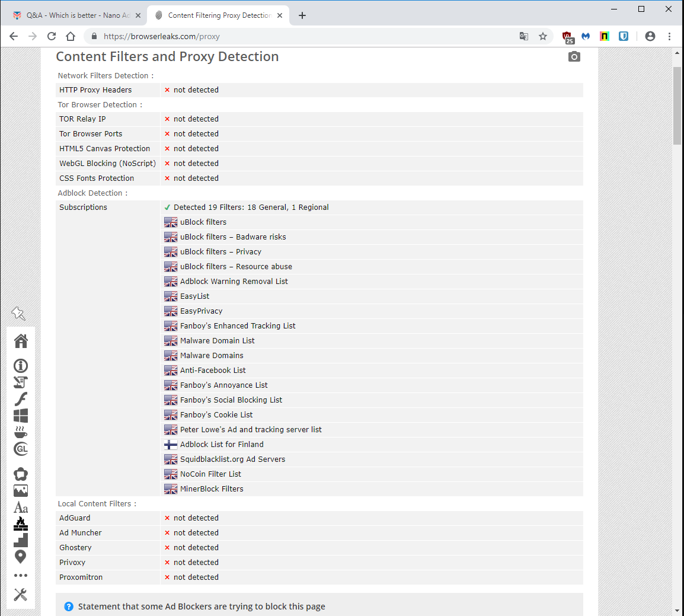Click the Fanboy's Enhanced Tracking List entry

238,326
